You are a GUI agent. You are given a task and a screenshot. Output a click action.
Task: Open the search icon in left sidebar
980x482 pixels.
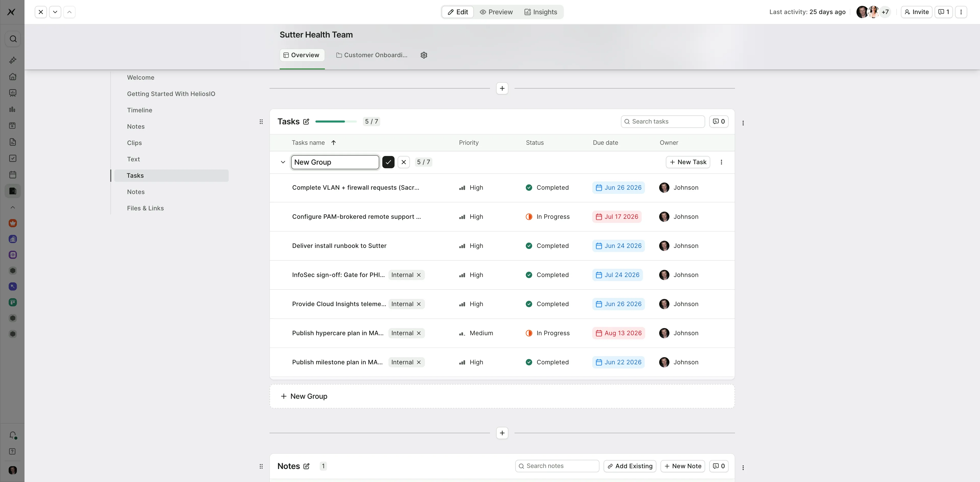[13, 39]
